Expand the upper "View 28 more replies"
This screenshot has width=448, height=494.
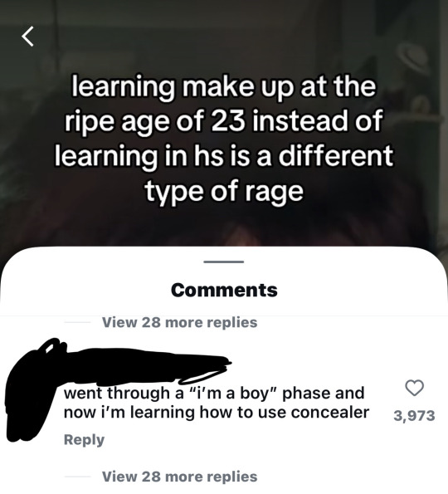[x=179, y=322]
